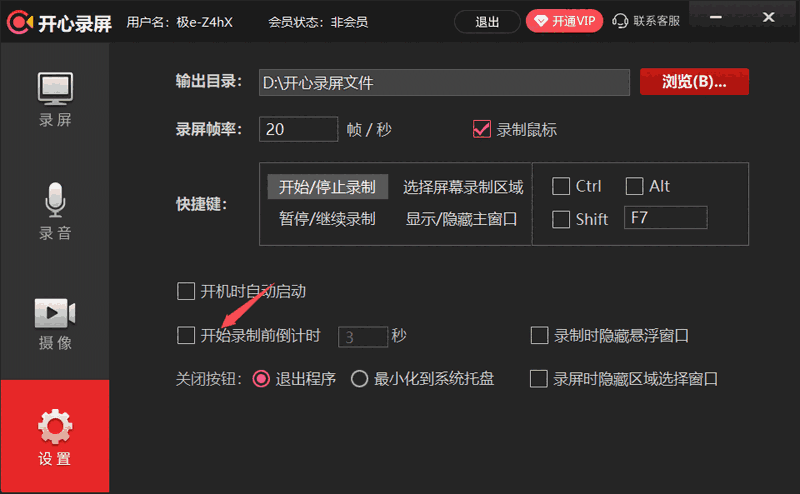Select the 显示/隐藏主窗口 hotkey entry
Image resolution: width=800 pixels, height=494 pixels.
(x=461, y=219)
